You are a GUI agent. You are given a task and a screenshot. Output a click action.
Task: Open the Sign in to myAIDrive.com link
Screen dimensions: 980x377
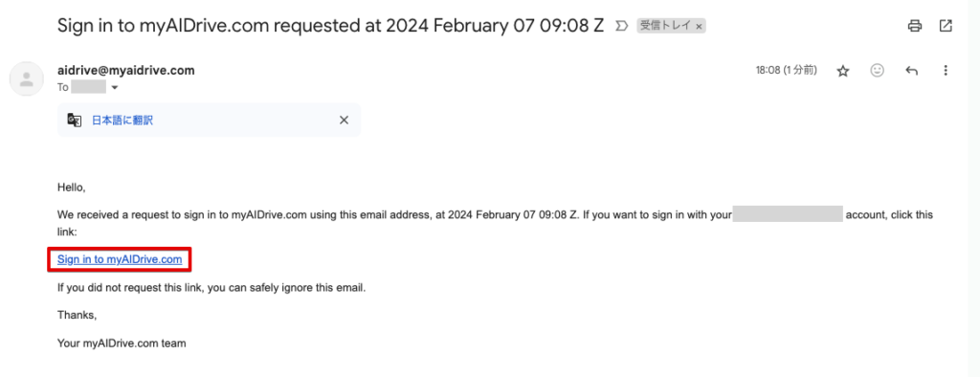(120, 259)
